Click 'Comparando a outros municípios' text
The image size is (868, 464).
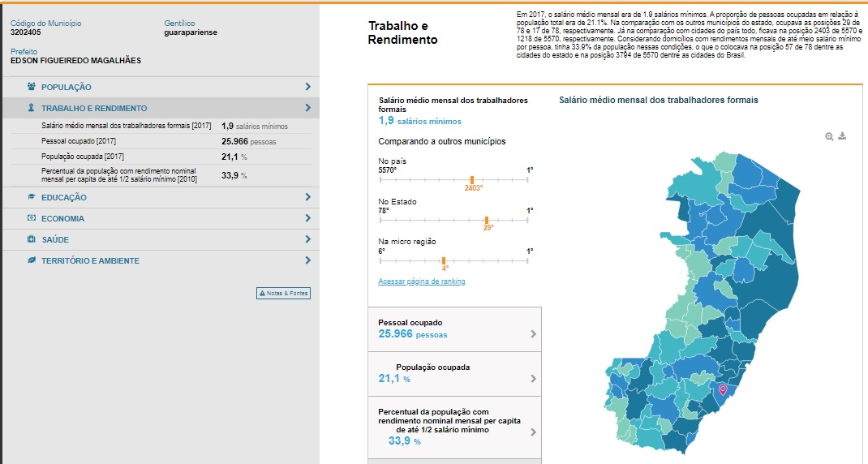coord(442,141)
